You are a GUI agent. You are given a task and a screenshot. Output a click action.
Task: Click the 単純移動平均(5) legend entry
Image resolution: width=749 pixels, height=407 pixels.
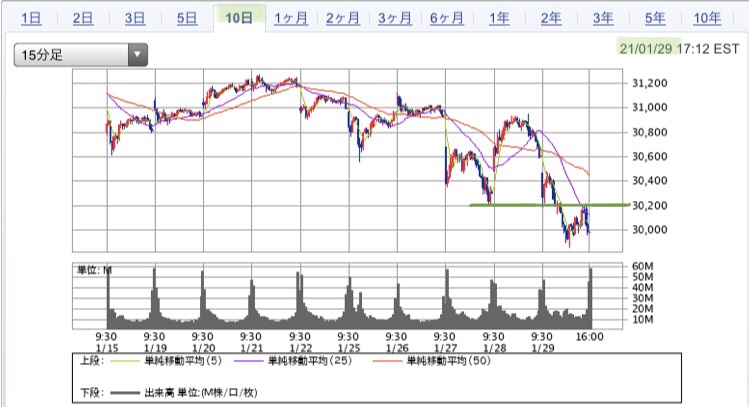pyautogui.click(x=183, y=361)
